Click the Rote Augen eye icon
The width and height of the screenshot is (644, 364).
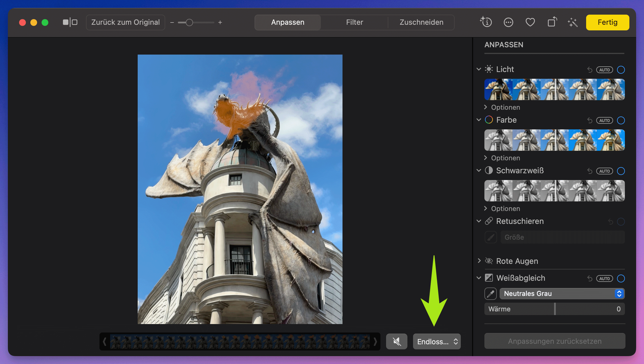[489, 261]
